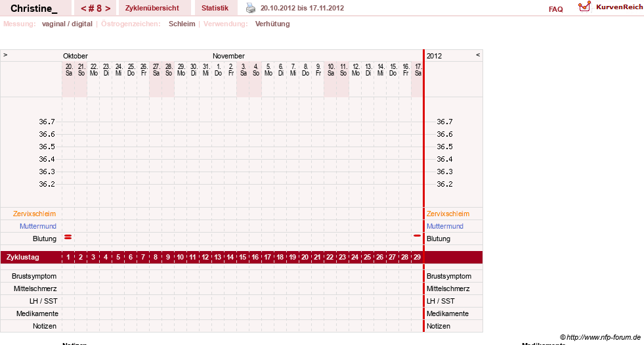Go to next cycle with the '>' arrow beside #8

108,9
